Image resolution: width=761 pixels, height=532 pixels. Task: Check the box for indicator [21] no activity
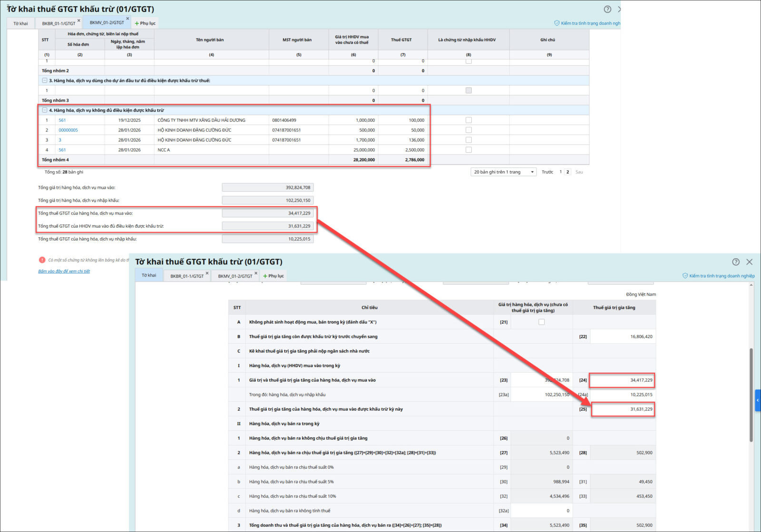click(541, 322)
